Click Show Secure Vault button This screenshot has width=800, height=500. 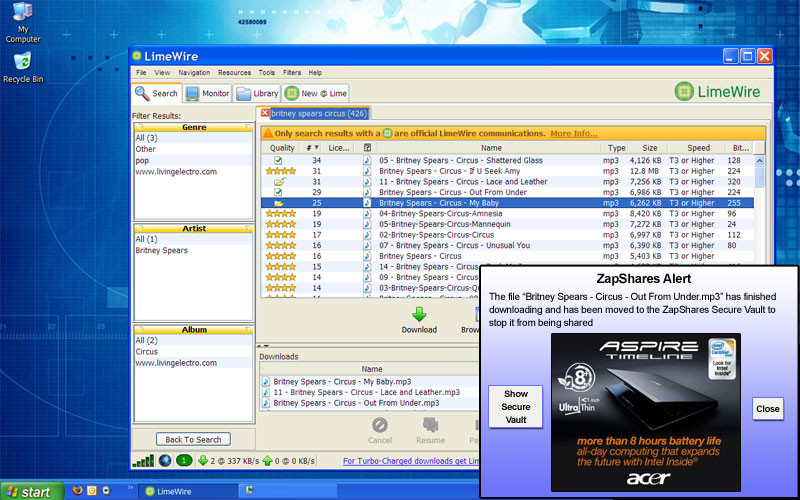[515, 407]
